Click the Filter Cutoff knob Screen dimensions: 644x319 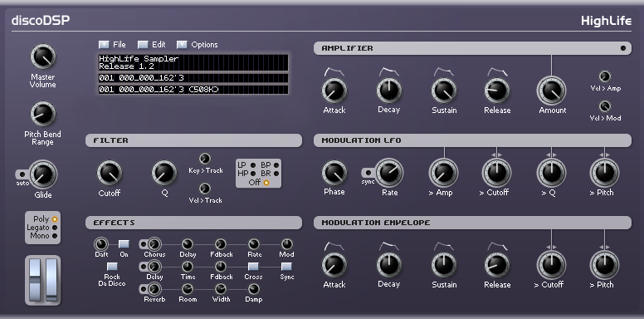[110, 173]
